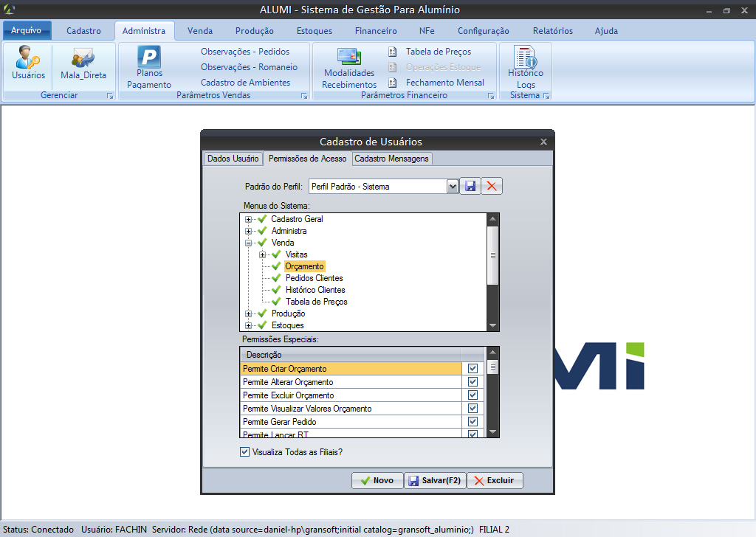Open Parâmetros Vendas group dialog launcher
The height and width of the screenshot is (537, 756).
click(x=304, y=96)
